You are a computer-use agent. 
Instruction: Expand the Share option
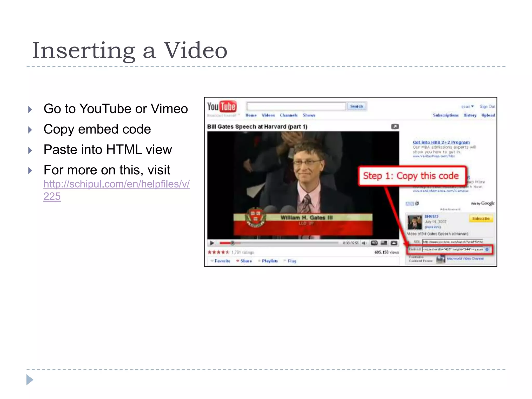click(244, 261)
